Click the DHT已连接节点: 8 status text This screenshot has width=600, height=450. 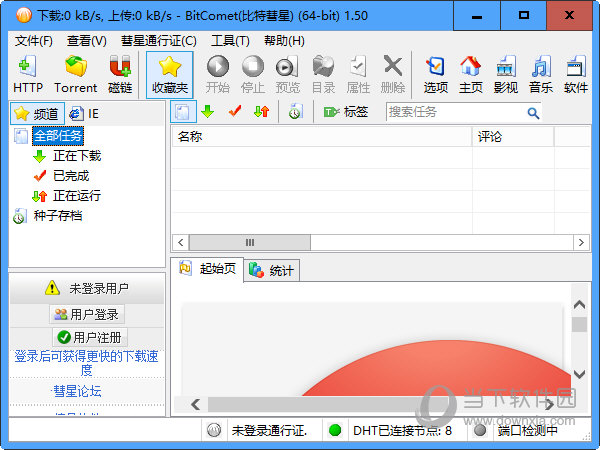pyautogui.click(x=402, y=430)
